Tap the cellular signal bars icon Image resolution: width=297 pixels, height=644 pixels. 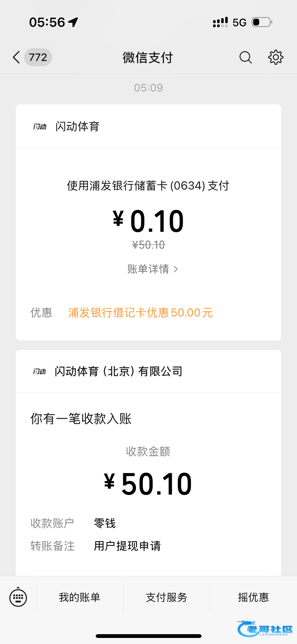220,22
